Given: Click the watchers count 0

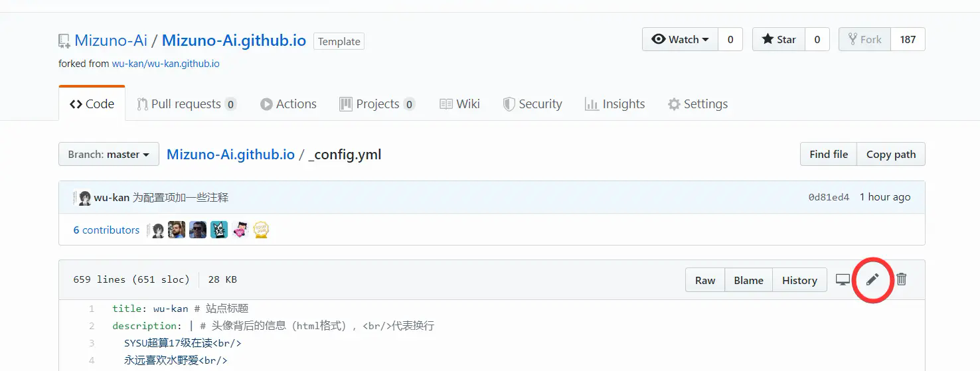Looking at the screenshot, I should [730, 39].
